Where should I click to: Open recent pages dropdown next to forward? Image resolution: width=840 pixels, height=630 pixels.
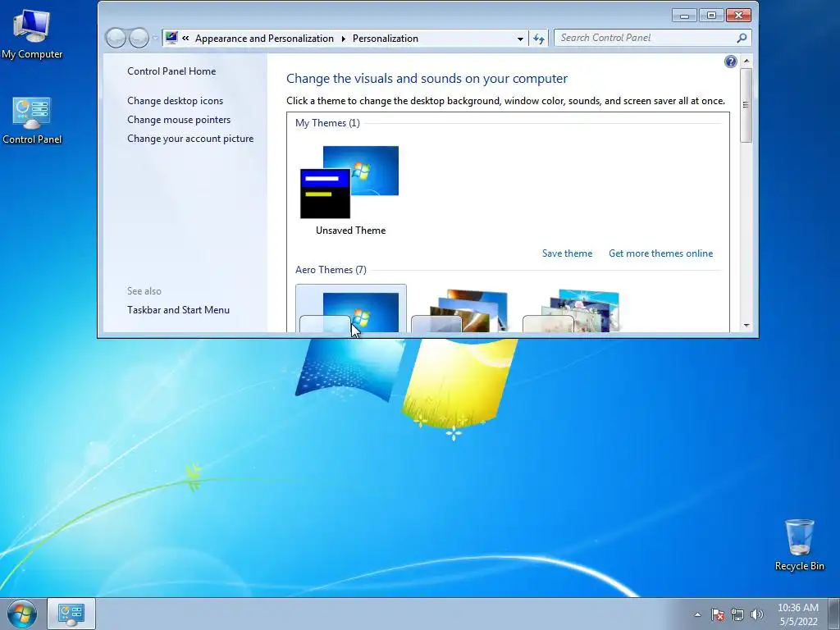[154, 38]
